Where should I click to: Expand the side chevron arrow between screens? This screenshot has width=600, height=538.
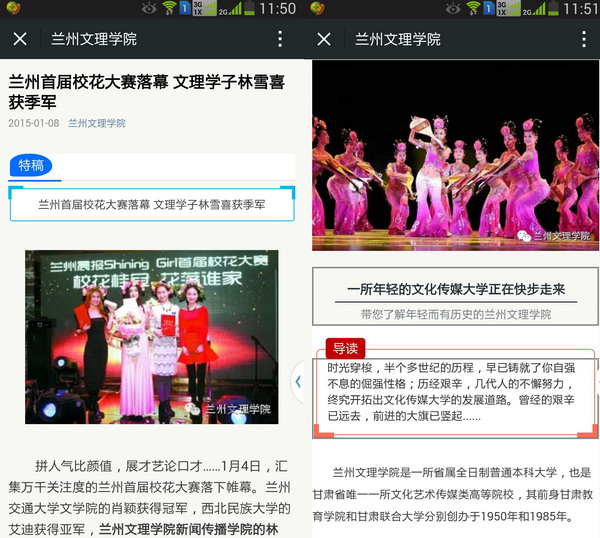coord(297,382)
